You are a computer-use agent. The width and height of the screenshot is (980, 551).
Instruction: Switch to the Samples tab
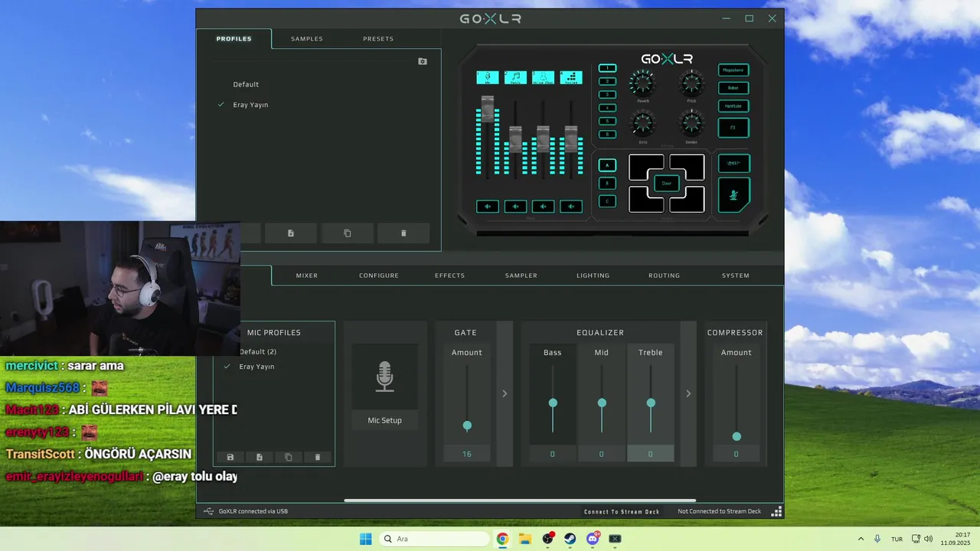(x=307, y=38)
